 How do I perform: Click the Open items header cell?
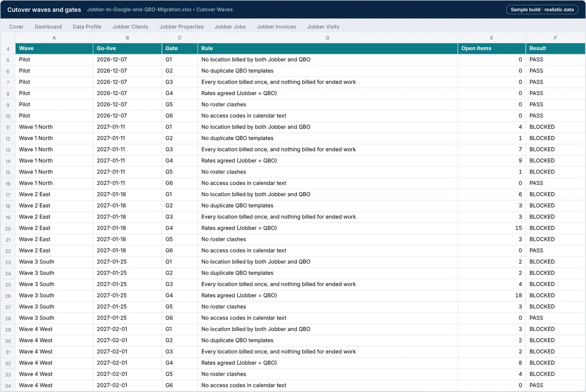click(x=491, y=49)
